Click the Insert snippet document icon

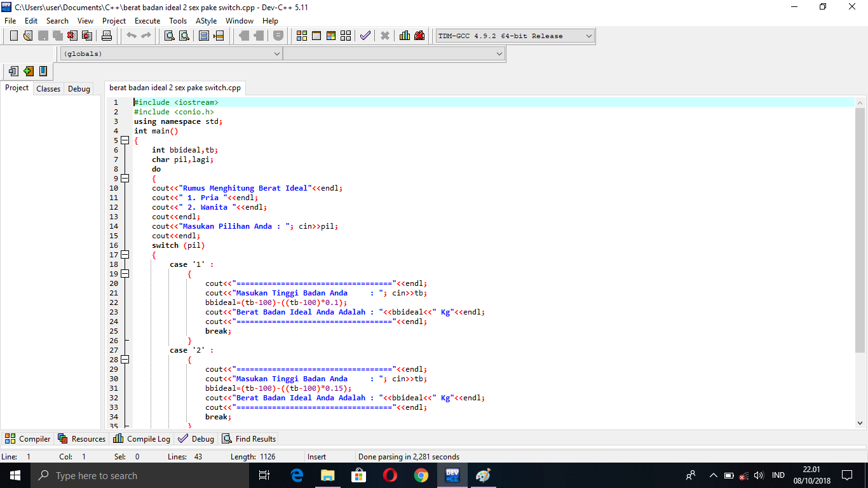(x=14, y=71)
